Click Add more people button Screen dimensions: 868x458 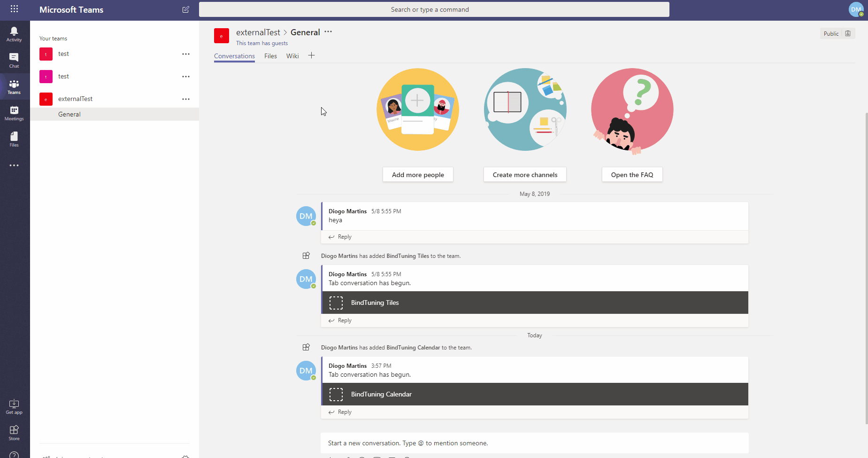point(418,174)
